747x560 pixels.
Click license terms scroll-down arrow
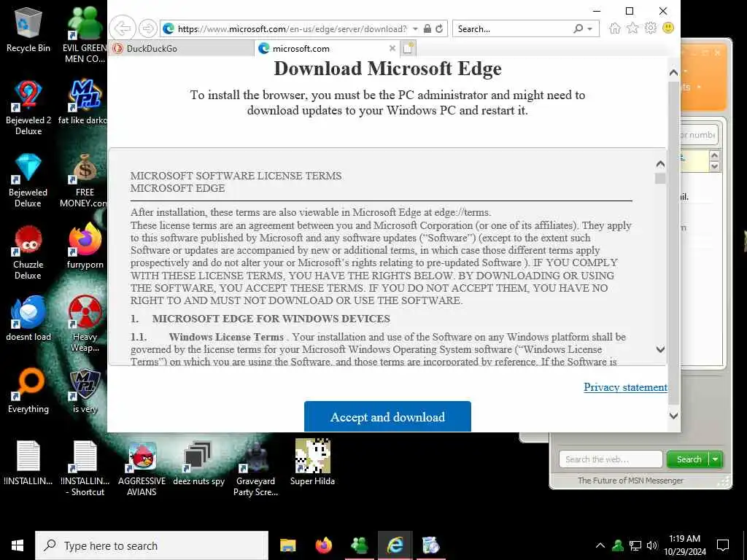(660, 349)
